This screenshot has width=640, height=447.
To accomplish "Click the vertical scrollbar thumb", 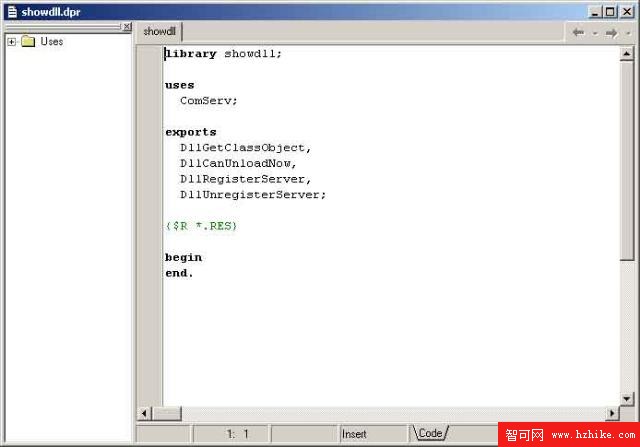I will click(627, 160).
